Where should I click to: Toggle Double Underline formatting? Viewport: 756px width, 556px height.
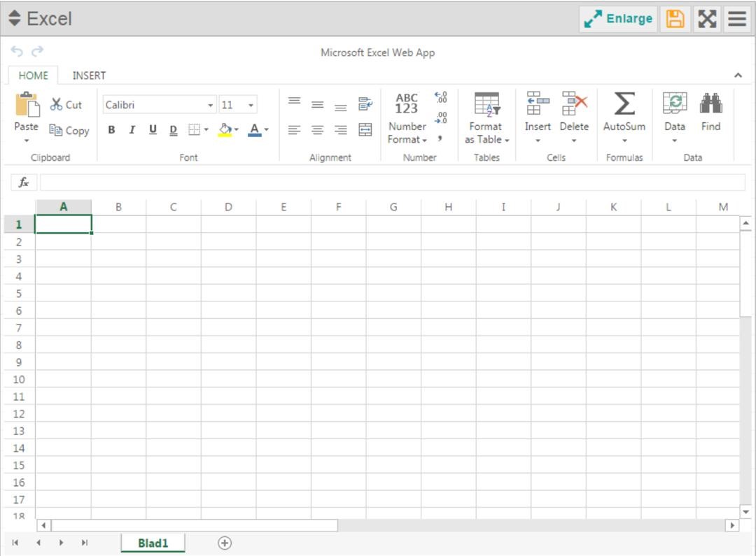click(x=174, y=129)
